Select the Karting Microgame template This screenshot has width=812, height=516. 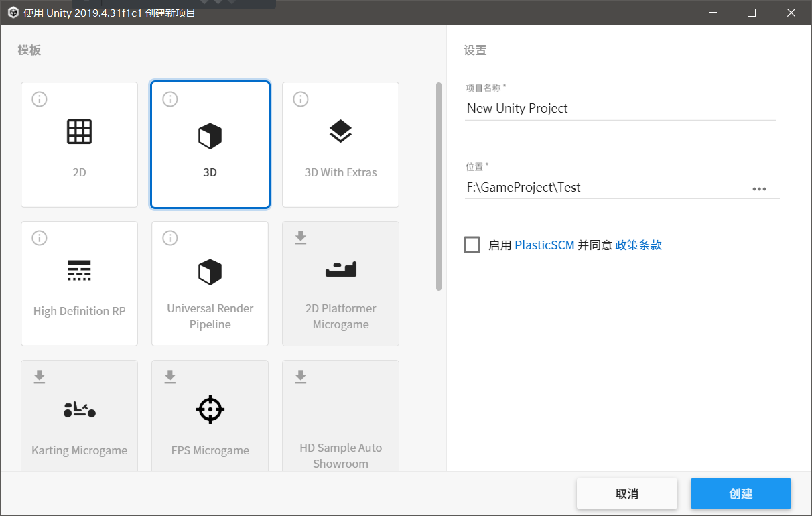tap(79, 415)
